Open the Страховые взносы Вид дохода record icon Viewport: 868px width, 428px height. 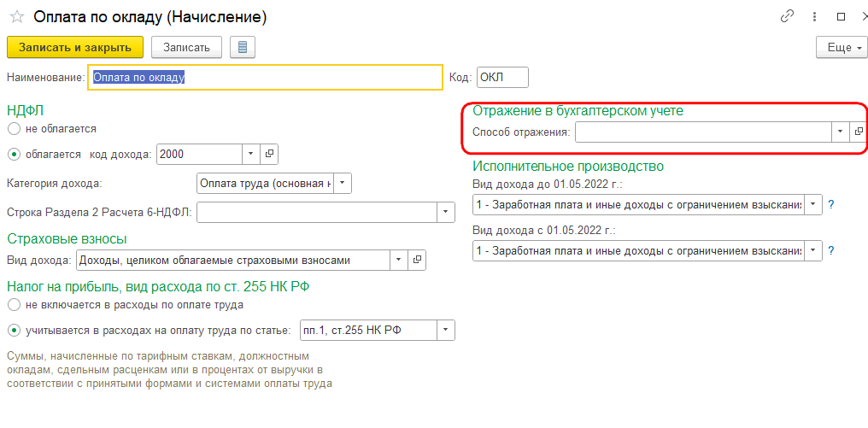coord(418,260)
